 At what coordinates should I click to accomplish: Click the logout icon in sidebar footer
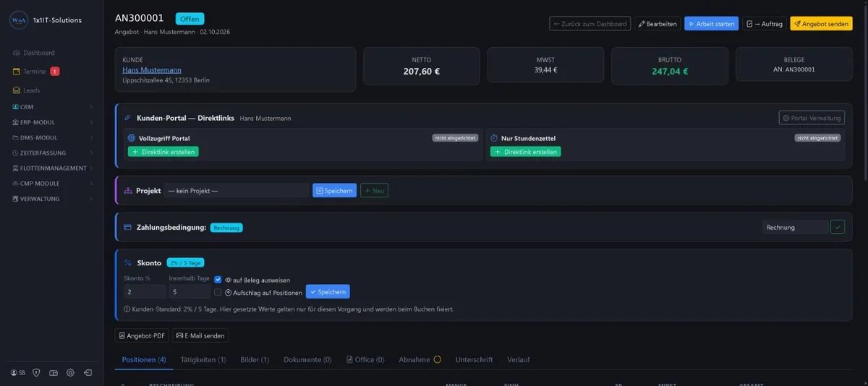(x=88, y=372)
